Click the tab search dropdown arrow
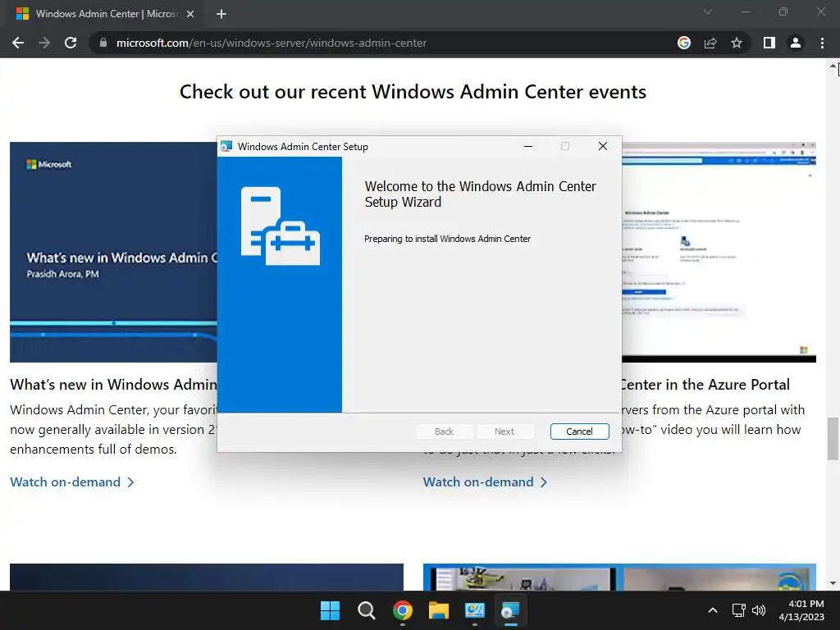The image size is (840, 630). click(x=708, y=11)
